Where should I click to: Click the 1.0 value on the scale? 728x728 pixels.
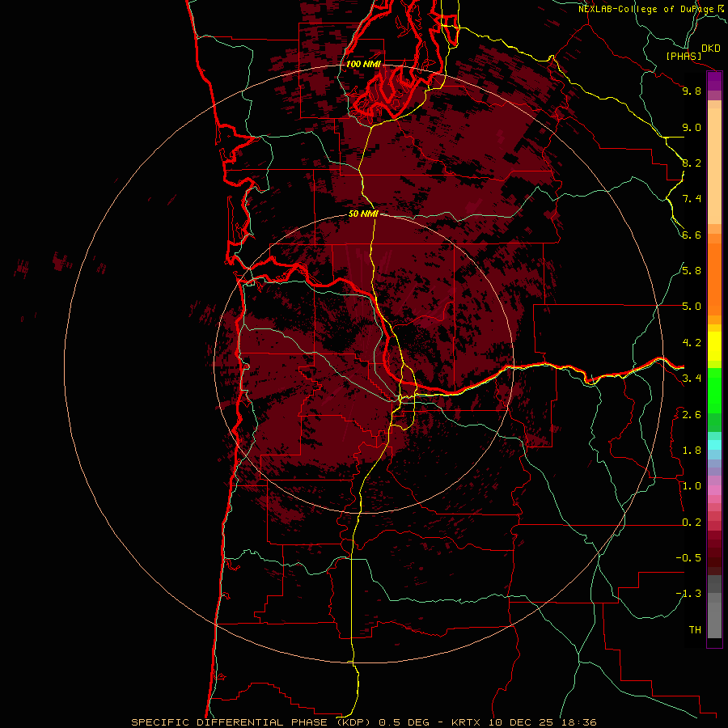click(692, 486)
